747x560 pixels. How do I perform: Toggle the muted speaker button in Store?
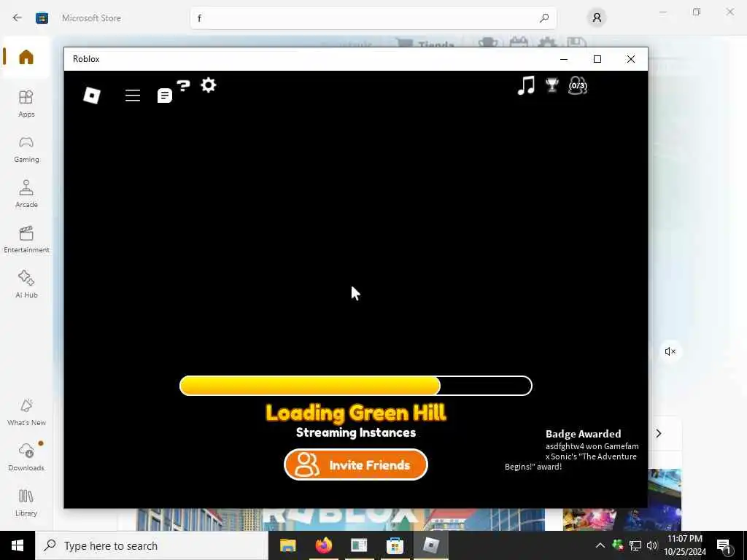670,351
